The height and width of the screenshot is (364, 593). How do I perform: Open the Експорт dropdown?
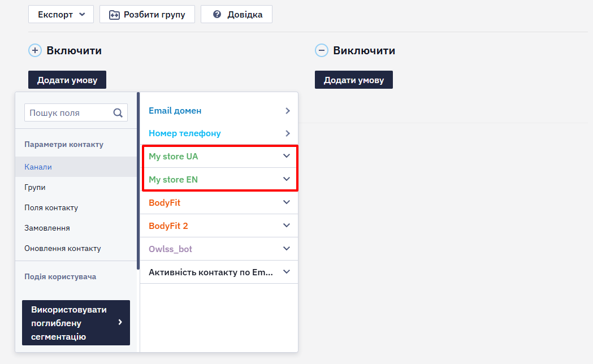point(61,14)
